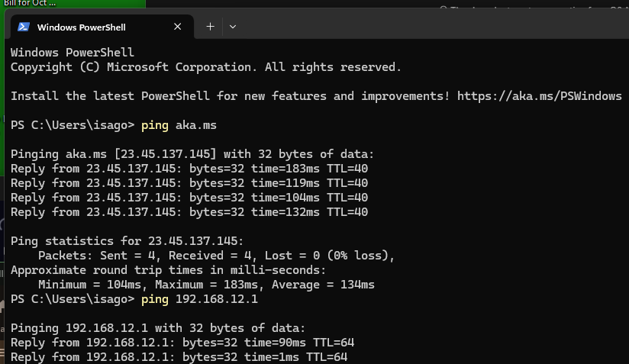
Task: Click the line 'Pinging aka.ms [23.45.137.145] with 32 bytes'
Action: [x=192, y=154]
